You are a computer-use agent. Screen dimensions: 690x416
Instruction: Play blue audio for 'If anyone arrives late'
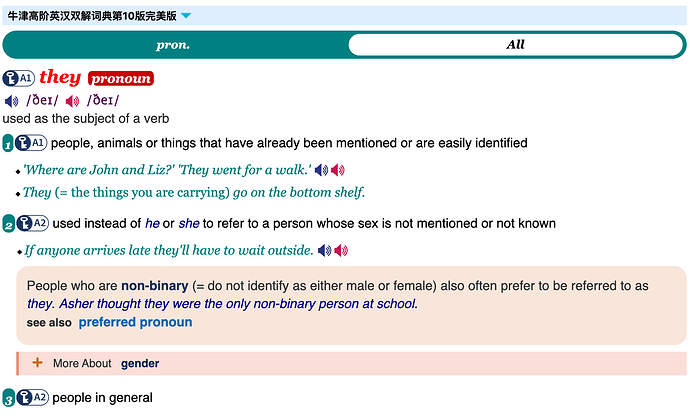tap(325, 250)
